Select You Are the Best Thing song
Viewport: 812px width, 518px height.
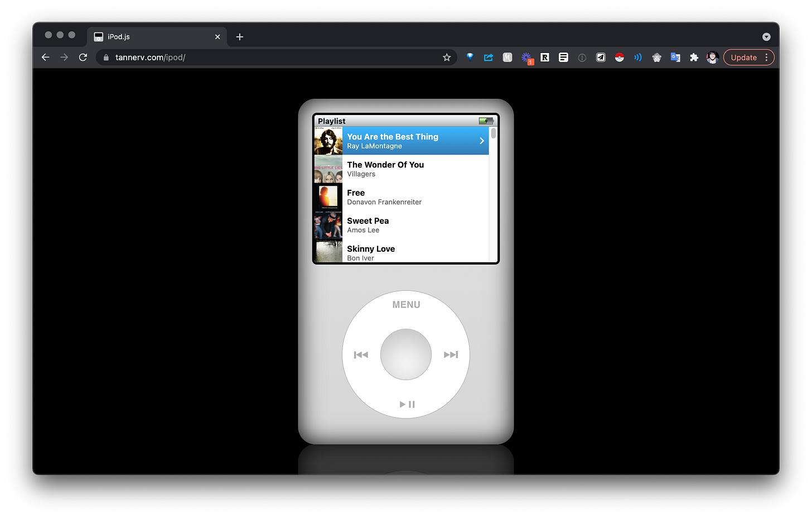pos(401,141)
